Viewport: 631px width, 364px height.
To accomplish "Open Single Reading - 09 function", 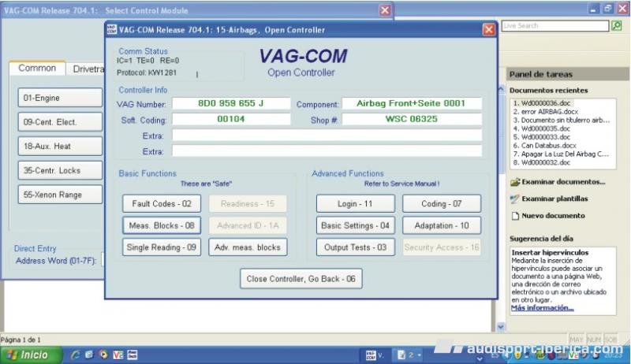I will click(162, 247).
